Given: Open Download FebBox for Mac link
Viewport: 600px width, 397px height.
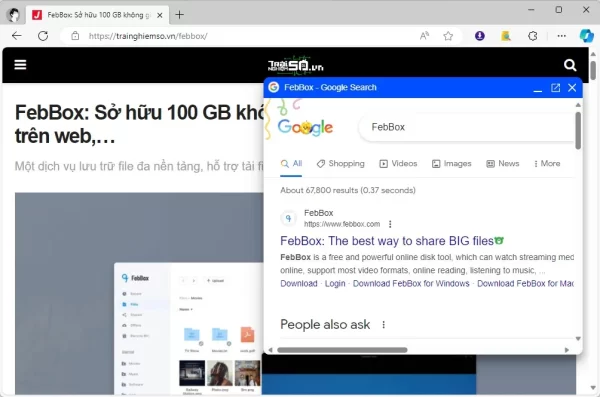Looking at the screenshot, I should pos(525,283).
